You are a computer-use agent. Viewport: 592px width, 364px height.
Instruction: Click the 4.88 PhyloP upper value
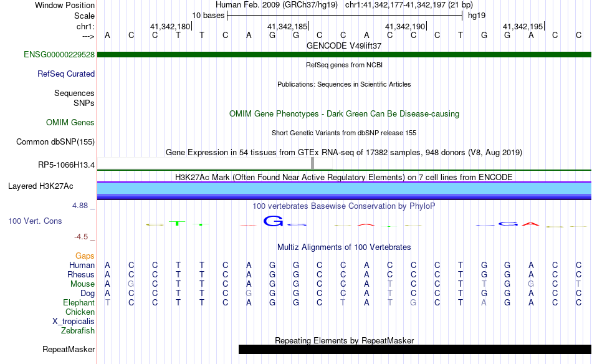point(80,206)
